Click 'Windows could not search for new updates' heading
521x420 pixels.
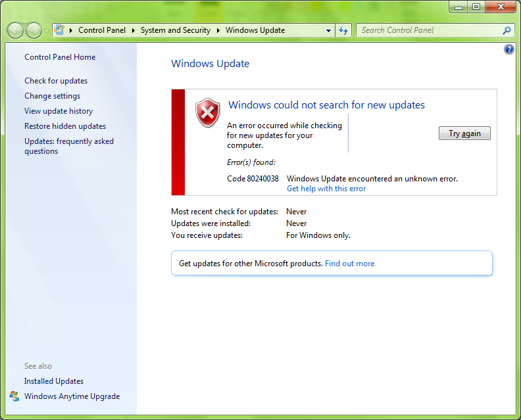pyautogui.click(x=326, y=105)
